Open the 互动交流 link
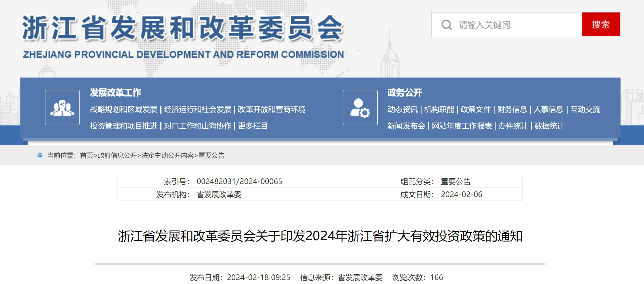 (585, 109)
